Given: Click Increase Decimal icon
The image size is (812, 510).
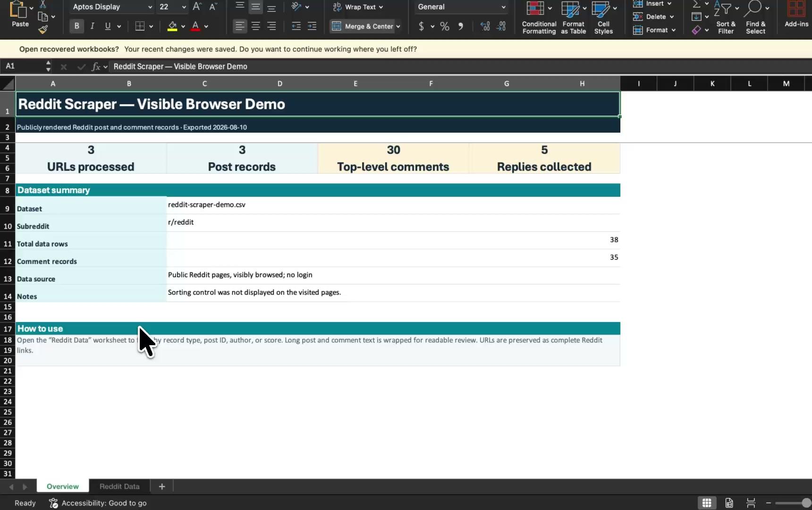Looking at the screenshot, I should 485,26.
